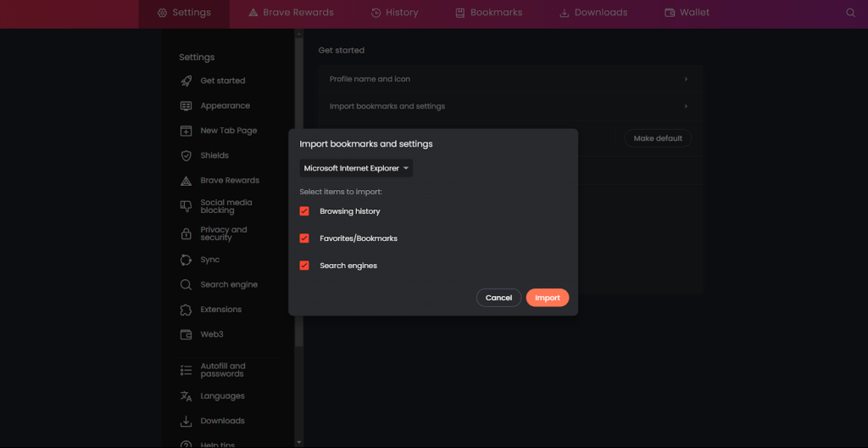The image size is (868, 448).
Task: Click the sidebar scrollbar thumb
Action: pyautogui.click(x=299, y=191)
